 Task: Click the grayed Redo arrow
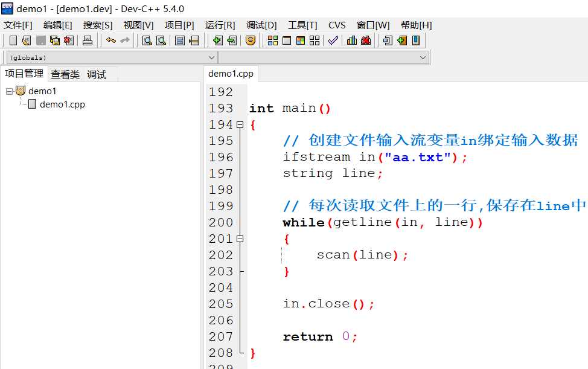(125, 40)
